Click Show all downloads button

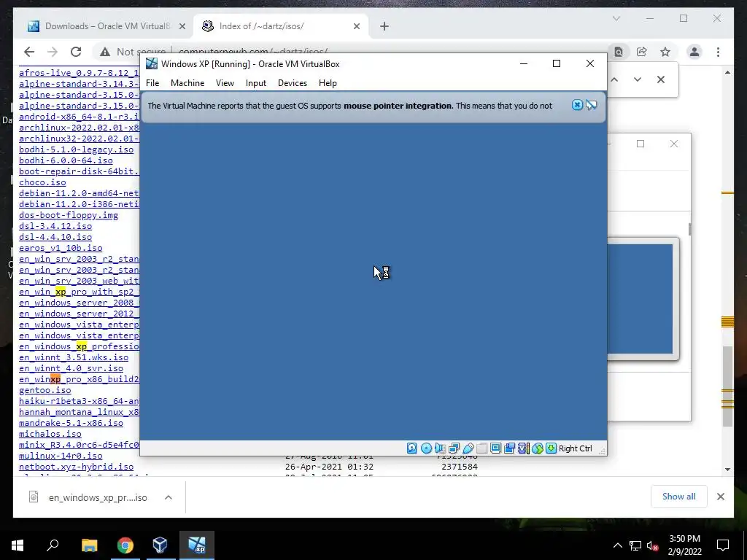click(x=678, y=497)
